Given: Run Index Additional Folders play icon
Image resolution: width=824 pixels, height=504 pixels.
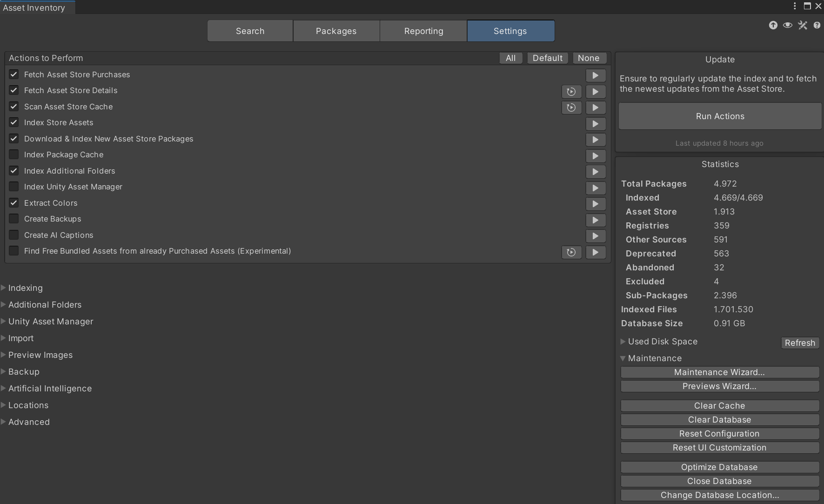Looking at the screenshot, I should pyautogui.click(x=595, y=172).
